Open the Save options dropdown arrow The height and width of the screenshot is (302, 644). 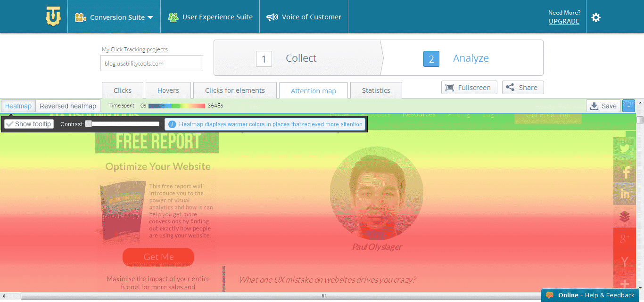(x=628, y=106)
